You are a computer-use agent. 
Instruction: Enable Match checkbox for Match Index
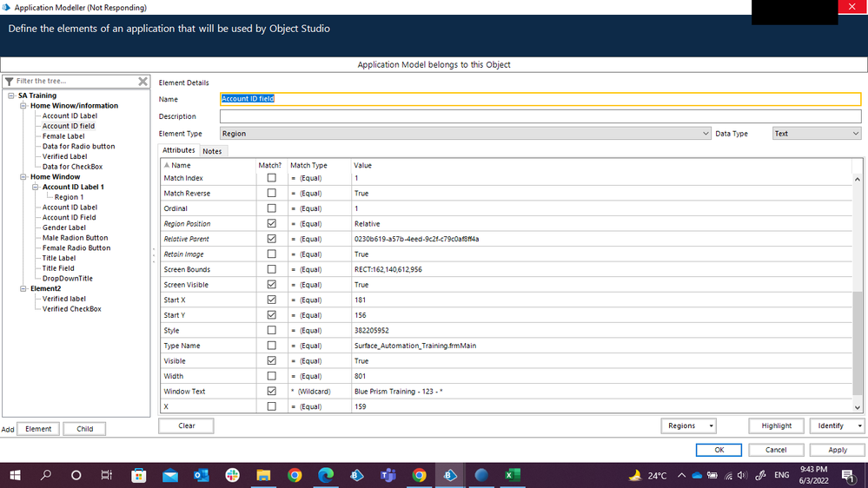(x=271, y=178)
